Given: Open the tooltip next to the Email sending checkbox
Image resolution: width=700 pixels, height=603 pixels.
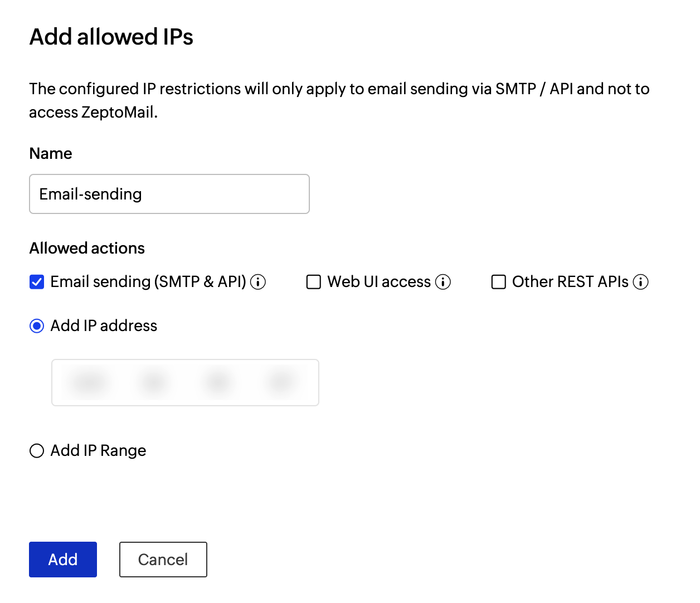Looking at the screenshot, I should click(258, 282).
